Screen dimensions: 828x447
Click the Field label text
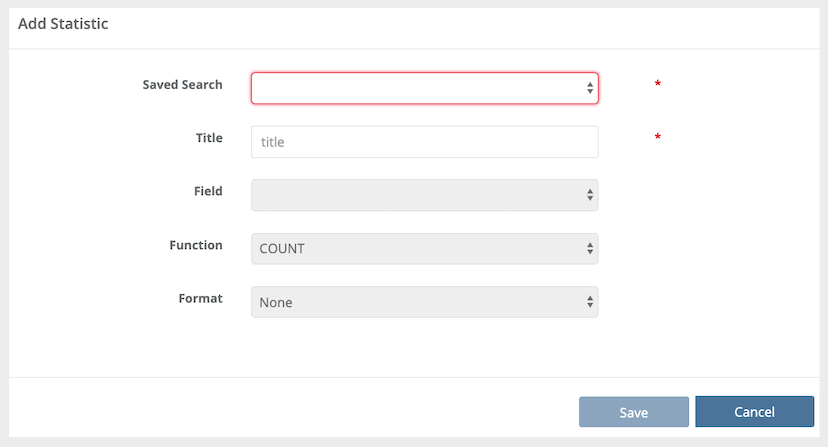point(208,191)
